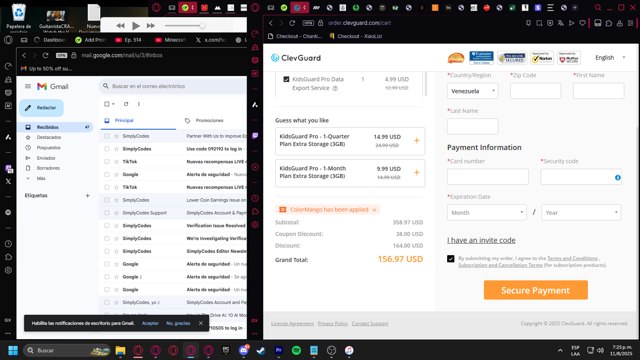This screenshot has height=360, width=640.
Task: Reload the ClevGuard checkout page
Action: pyautogui.click(x=292, y=23)
